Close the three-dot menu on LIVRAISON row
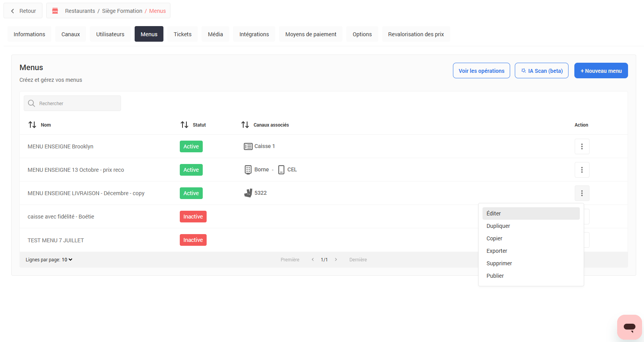Image resolution: width=644 pixels, height=342 pixels. pyautogui.click(x=582, y=193)
